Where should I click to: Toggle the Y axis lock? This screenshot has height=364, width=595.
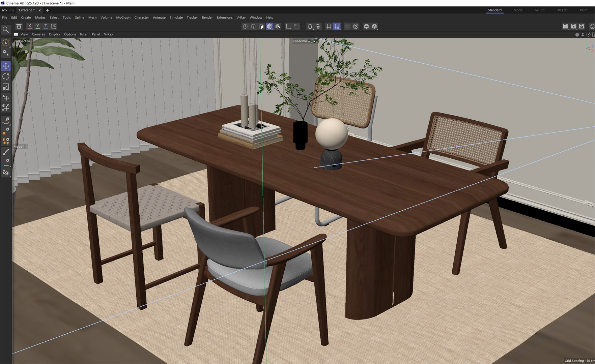coord(38,26)
